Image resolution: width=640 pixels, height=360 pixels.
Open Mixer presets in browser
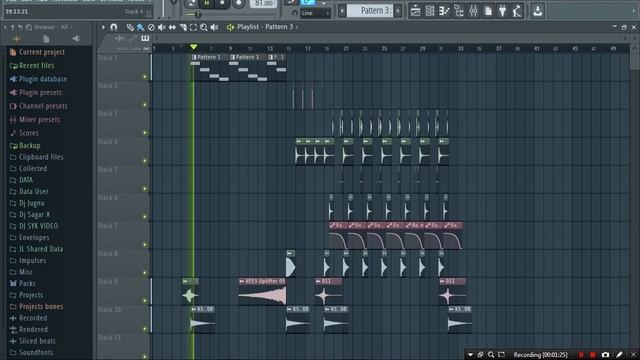pos(35,120)
